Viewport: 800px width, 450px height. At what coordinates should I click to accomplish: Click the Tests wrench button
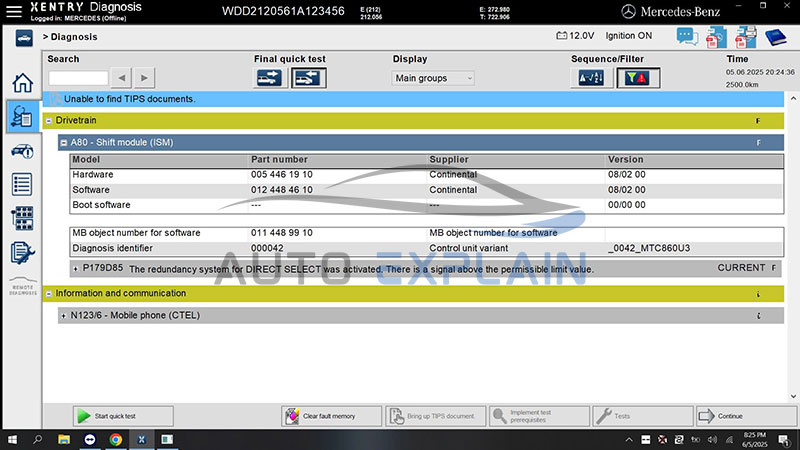click(643, 416)
